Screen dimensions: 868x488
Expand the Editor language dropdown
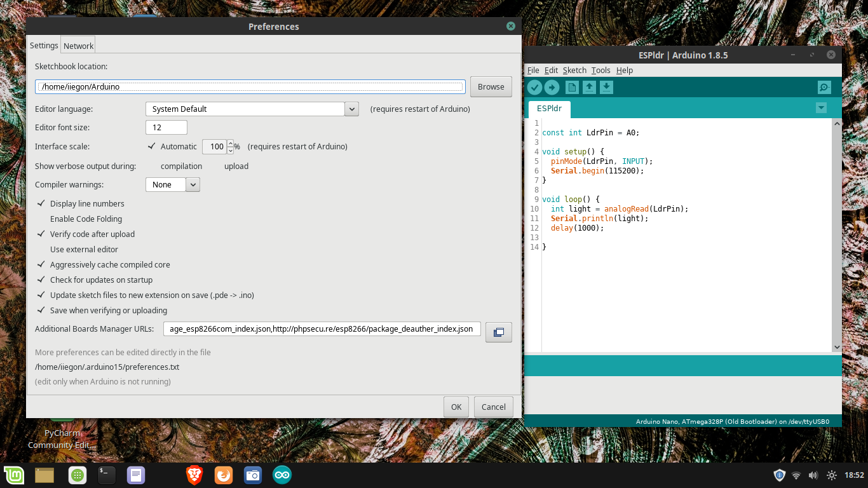click(x=351, y=109)
